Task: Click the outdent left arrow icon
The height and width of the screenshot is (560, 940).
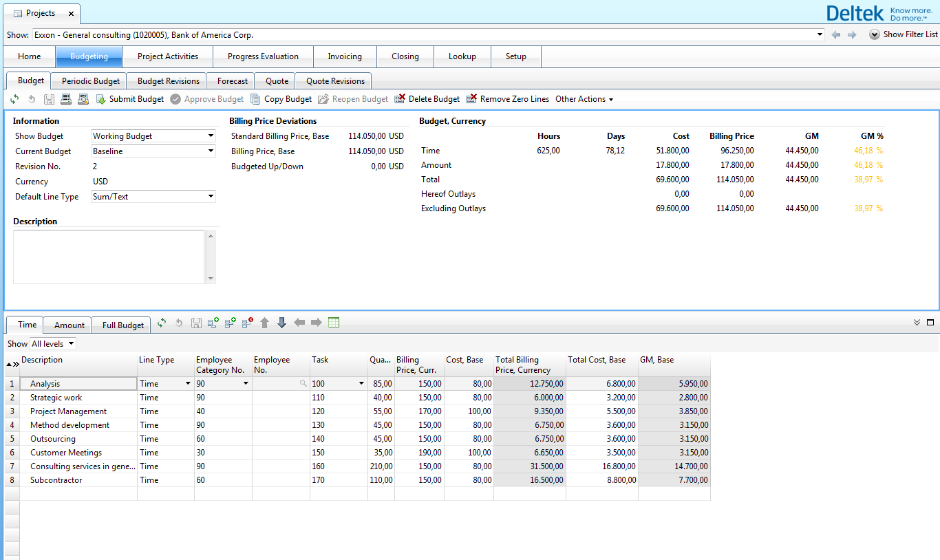Action: pyautogui.click(x=299, y=323)
